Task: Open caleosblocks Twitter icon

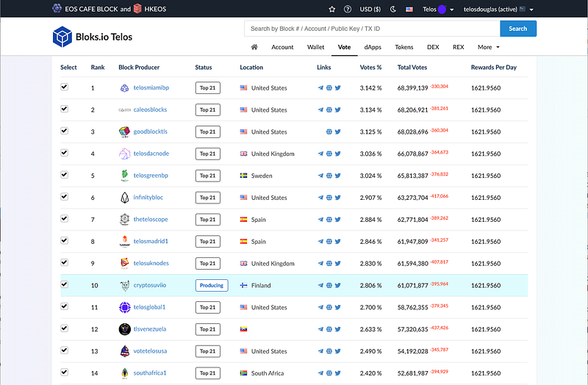Action: (x=338, y=109)
